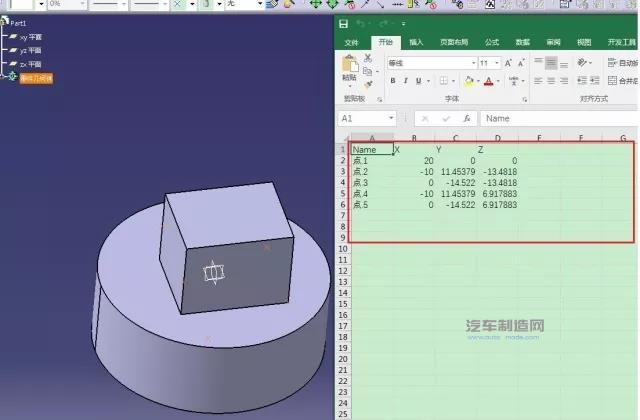The image size is (640, 420).
Task: Confirm the formula bar entry with the checkmark
Action: (x=446, y=119)
